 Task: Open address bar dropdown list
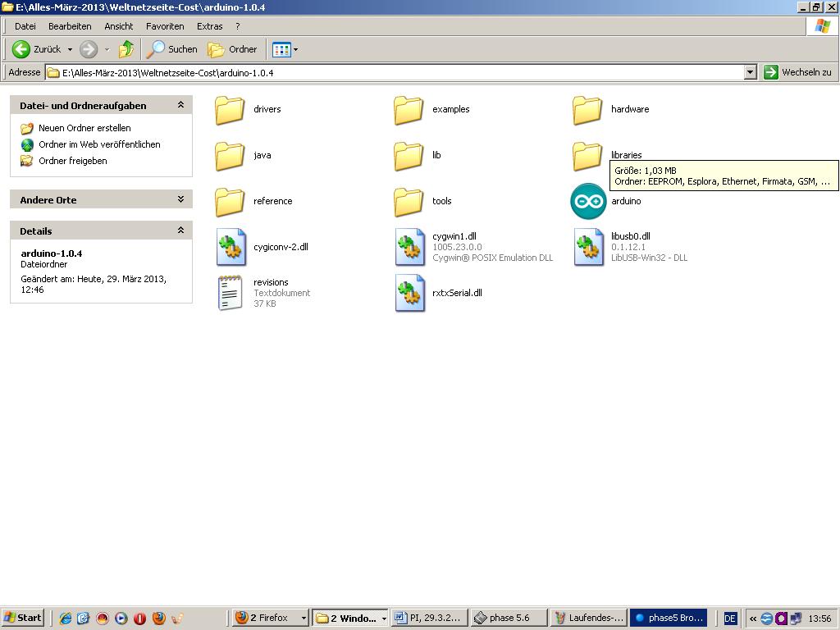(x=751, y=72)
